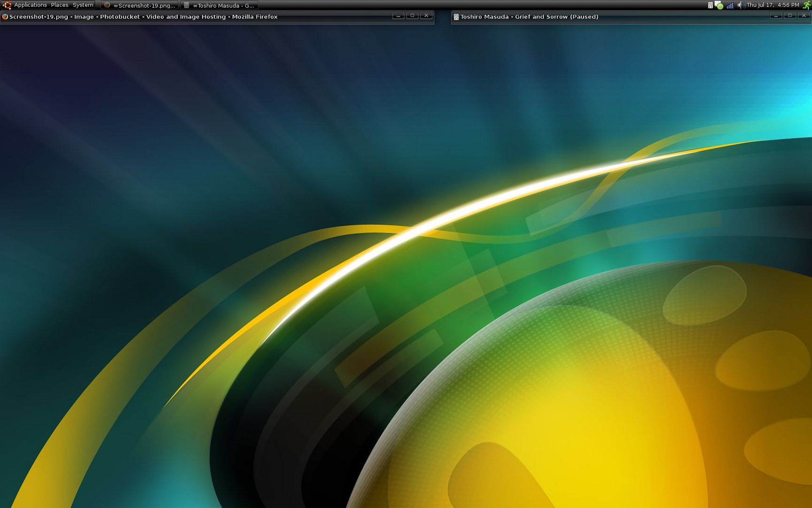Open the Places menu
The image size is (812, 508).
[x=60, y=5]
